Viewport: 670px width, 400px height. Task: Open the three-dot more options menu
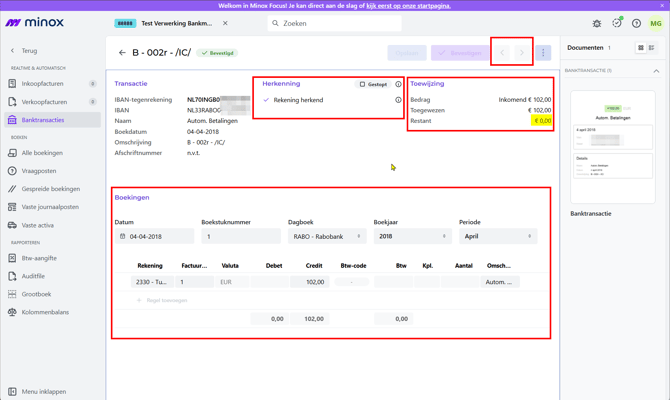click(543, 53)
